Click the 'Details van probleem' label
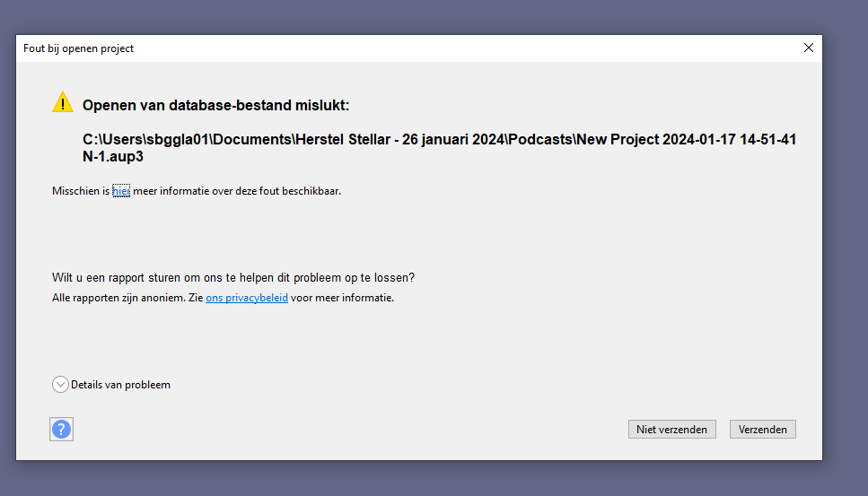The image size is (868, 496). 120,385
